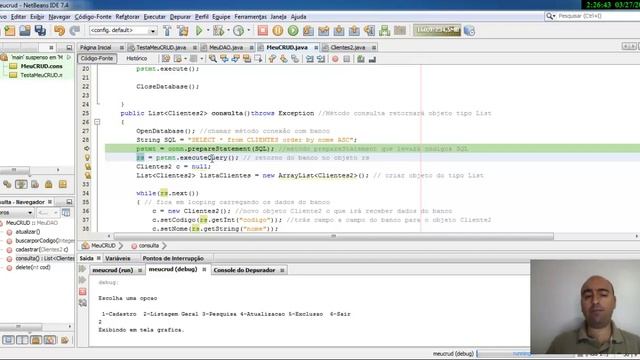
Task: Undo the last edit
Action: coord(60,31)
